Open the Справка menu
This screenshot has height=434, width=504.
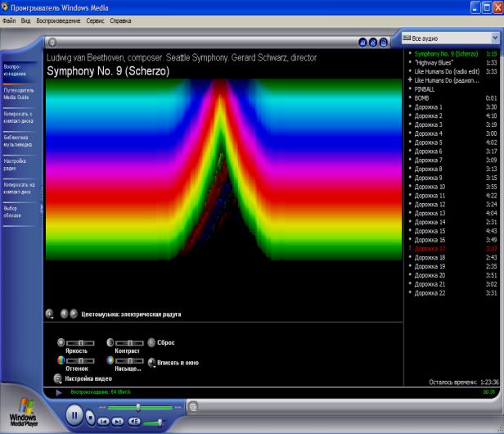[120, 21]
